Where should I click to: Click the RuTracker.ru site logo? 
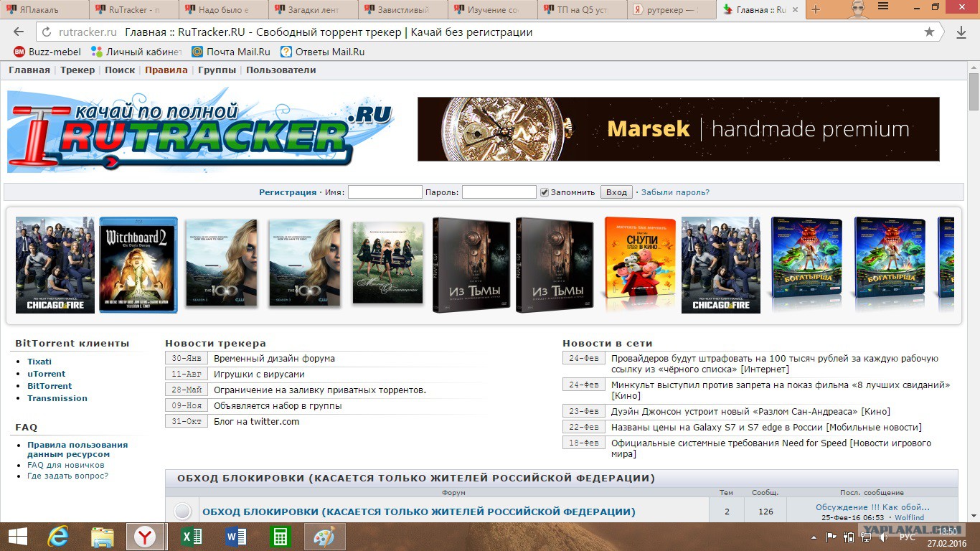click(x=201, y=131)
